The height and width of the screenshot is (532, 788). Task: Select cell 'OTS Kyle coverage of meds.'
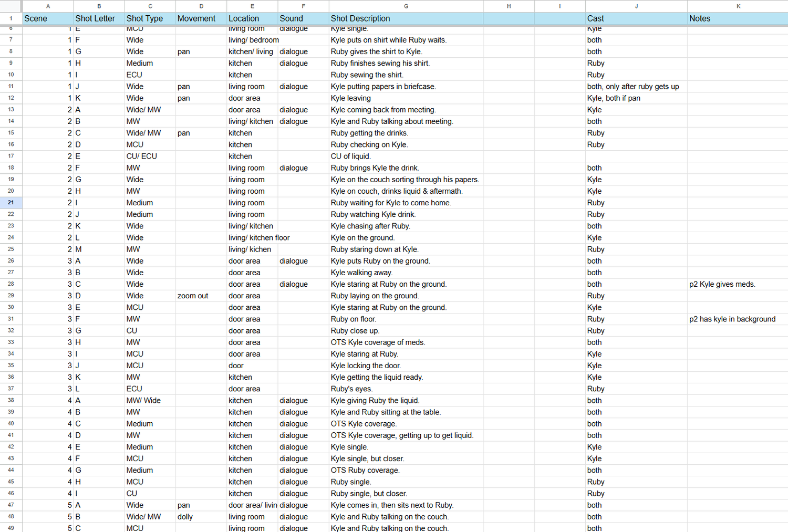coord(406,342)
